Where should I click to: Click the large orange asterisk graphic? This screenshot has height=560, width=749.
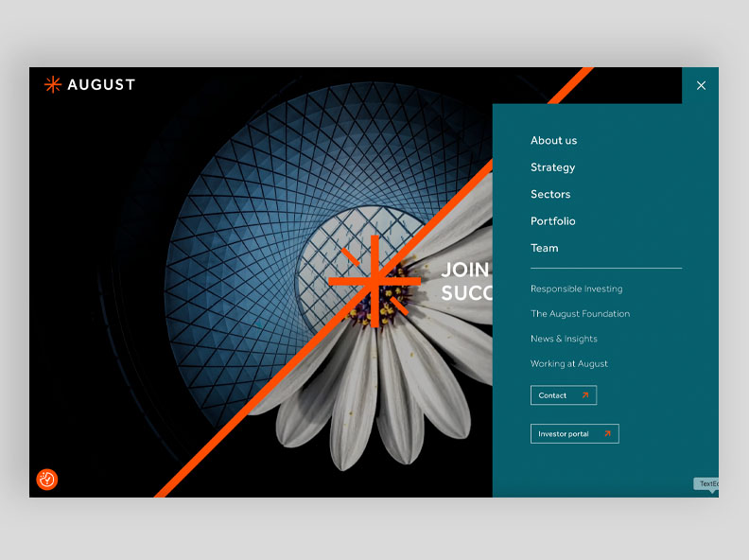click(375, 282)
